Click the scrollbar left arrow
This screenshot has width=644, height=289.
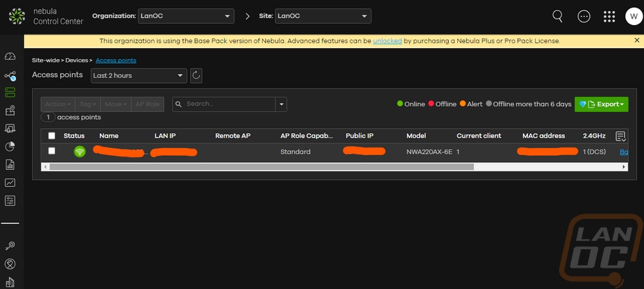tap(45, 167)
